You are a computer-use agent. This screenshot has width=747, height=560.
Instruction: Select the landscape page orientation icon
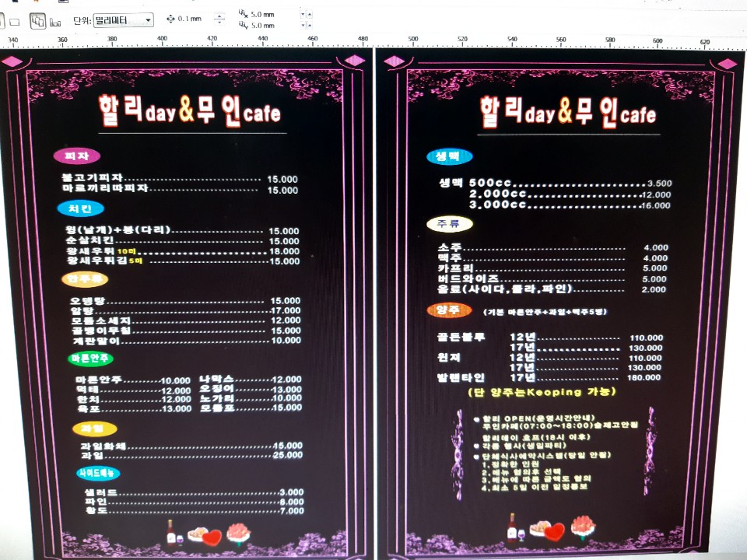tap(15, 22)
